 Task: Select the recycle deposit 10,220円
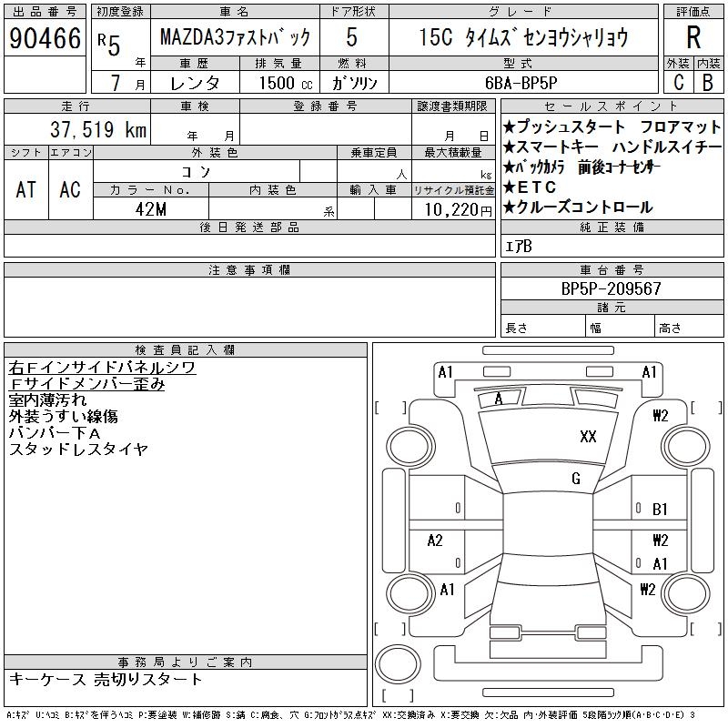click(458, 210)
